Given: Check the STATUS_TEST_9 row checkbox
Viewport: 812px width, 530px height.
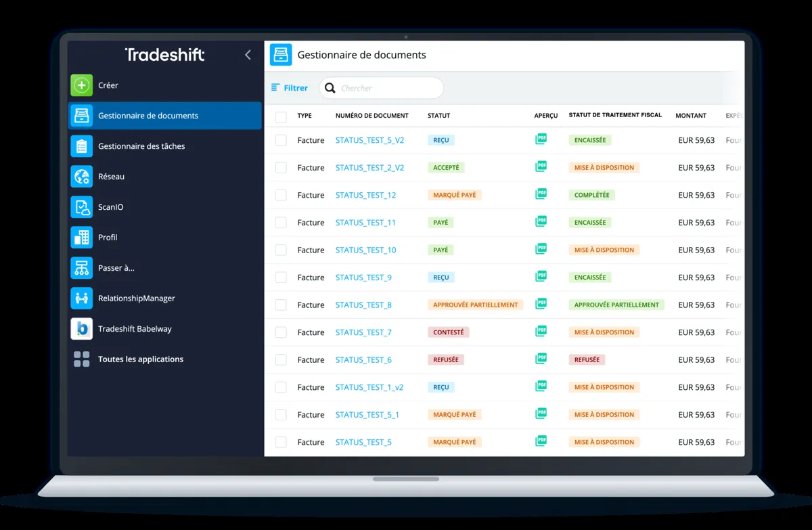Looking at the screenshot, I should (x=281, y=278).
